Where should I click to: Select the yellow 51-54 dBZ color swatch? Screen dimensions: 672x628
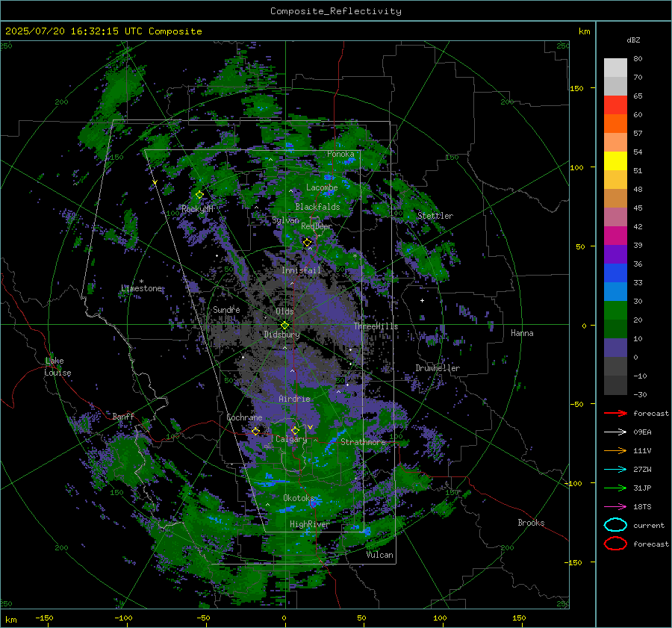coord(615,161)
